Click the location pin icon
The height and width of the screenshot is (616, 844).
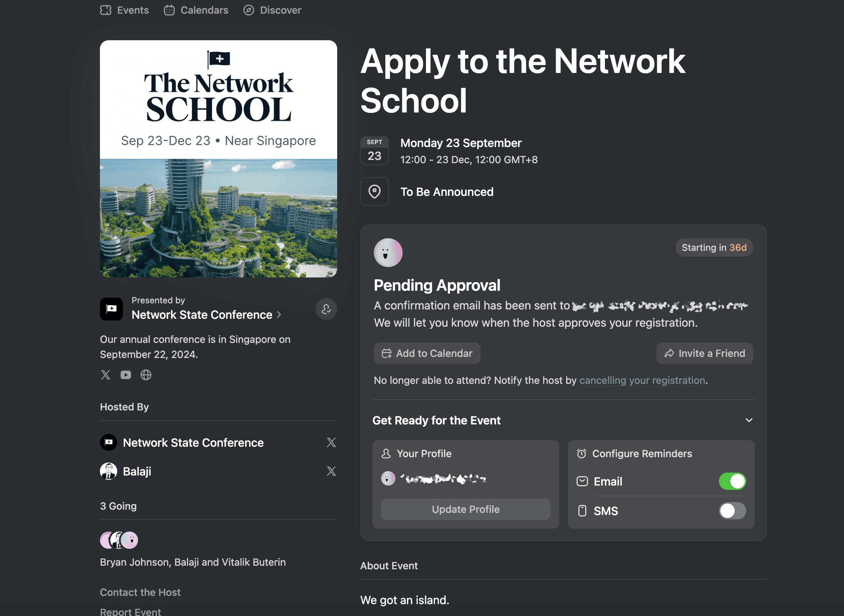375,192
